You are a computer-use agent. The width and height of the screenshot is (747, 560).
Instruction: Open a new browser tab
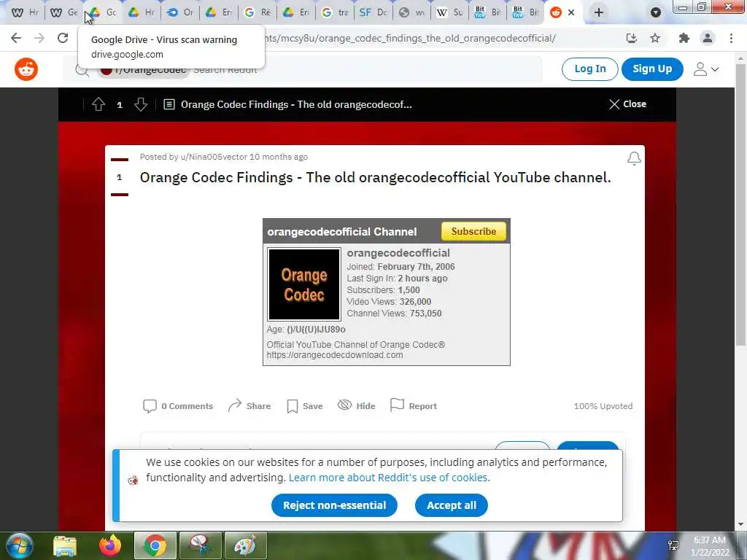coord(599,12)
